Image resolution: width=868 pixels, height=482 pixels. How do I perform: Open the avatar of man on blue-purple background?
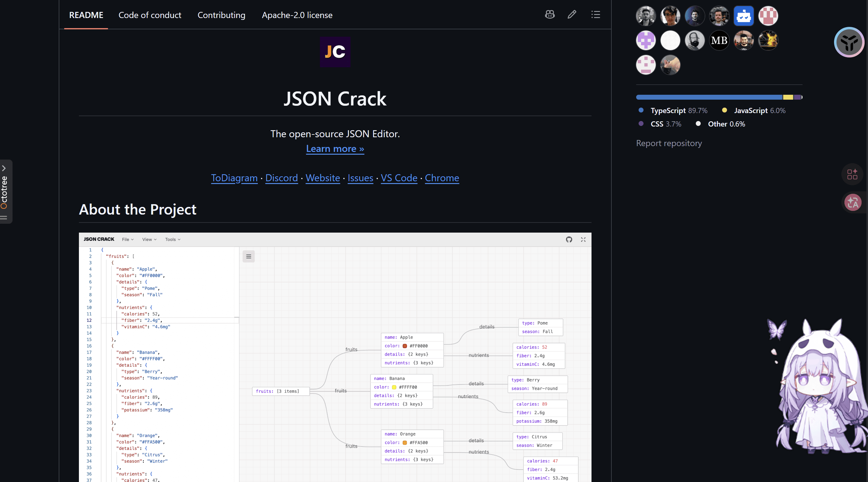[x=695, y=16]
